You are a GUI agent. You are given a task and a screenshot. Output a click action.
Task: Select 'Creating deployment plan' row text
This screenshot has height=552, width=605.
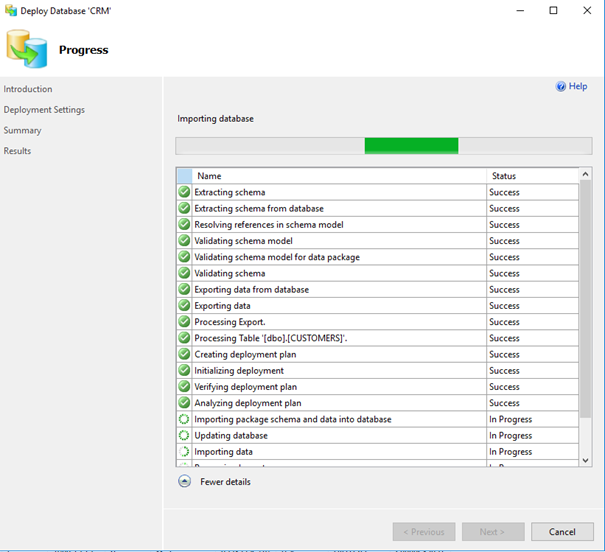[x=245, y=354]
